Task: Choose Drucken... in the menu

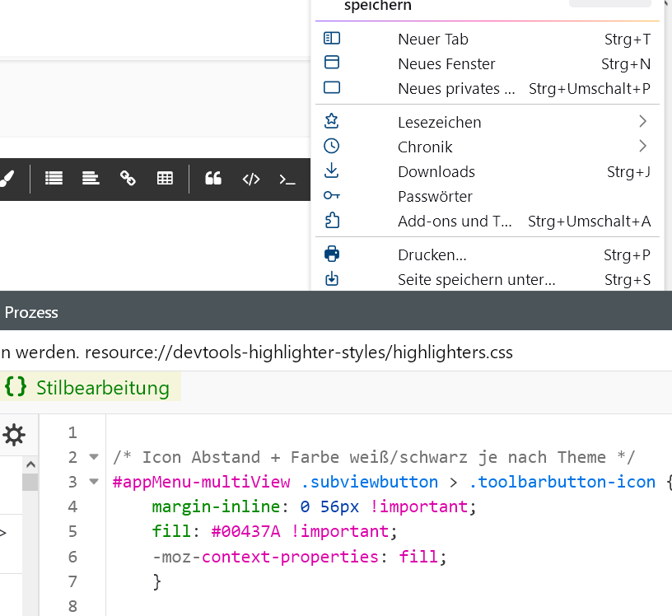Action: pyautogui.click(x=432, y=254)
